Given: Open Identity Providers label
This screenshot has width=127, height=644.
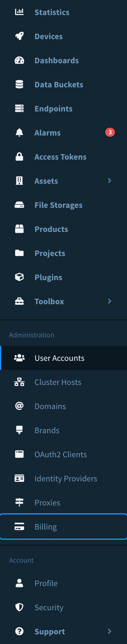Looking at the screenshot, I should coord(66,479).
